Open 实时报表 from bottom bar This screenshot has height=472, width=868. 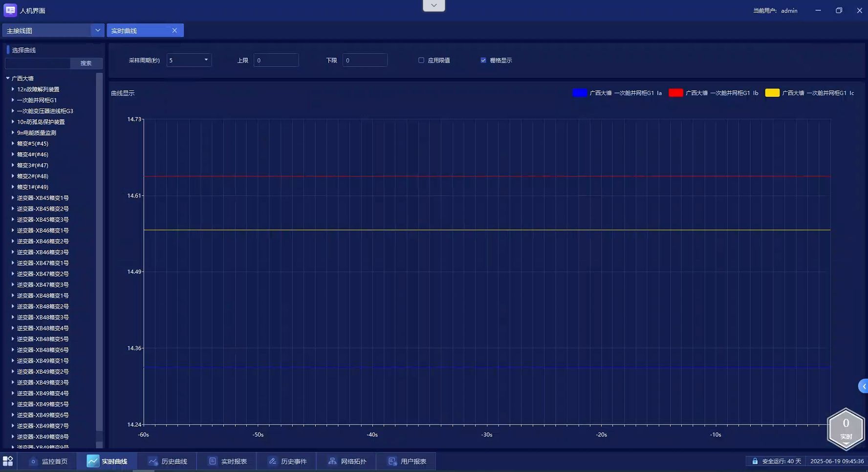click(x=228, y=461)
